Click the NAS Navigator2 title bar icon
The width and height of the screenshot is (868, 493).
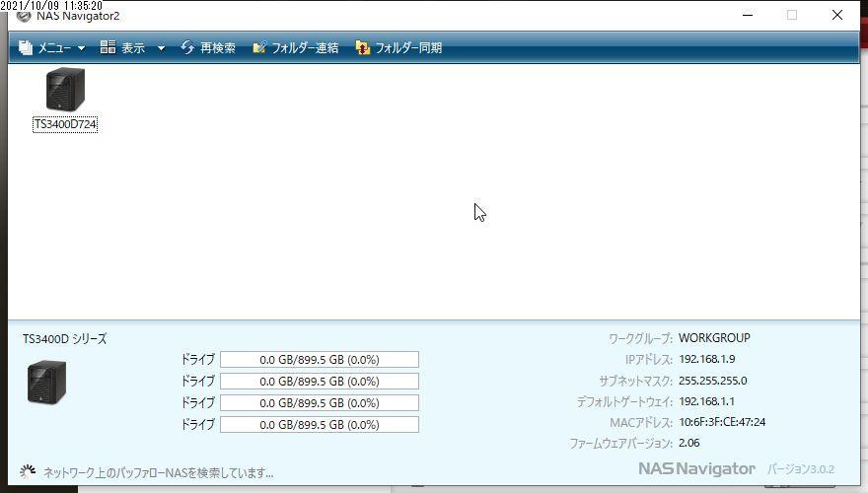[24, 16]
